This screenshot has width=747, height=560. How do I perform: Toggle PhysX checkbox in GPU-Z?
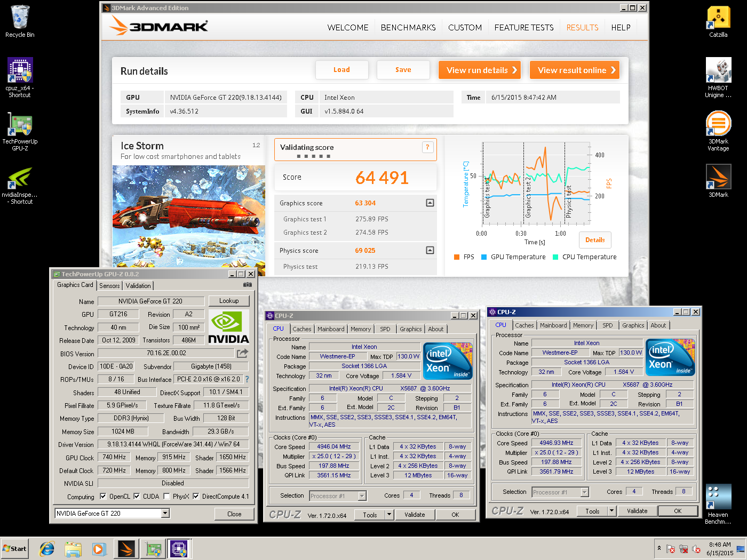[x=166, y=496]
